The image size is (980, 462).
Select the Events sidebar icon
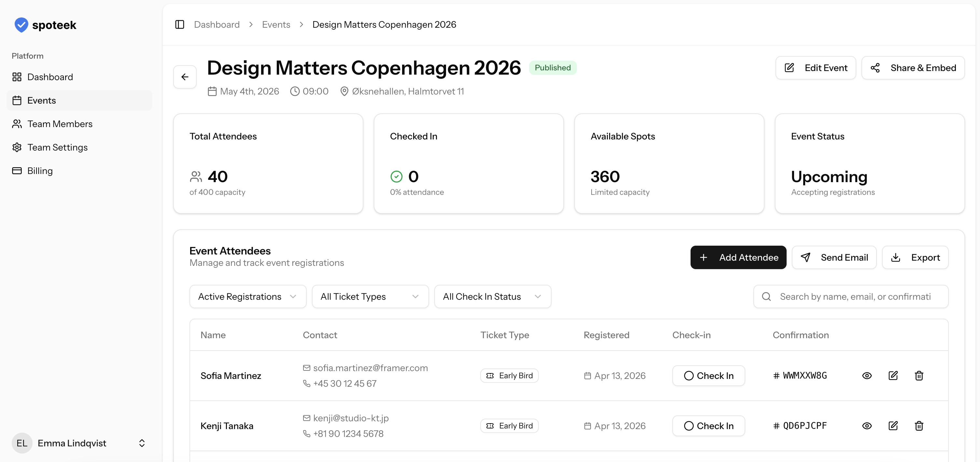coord(17,100)
